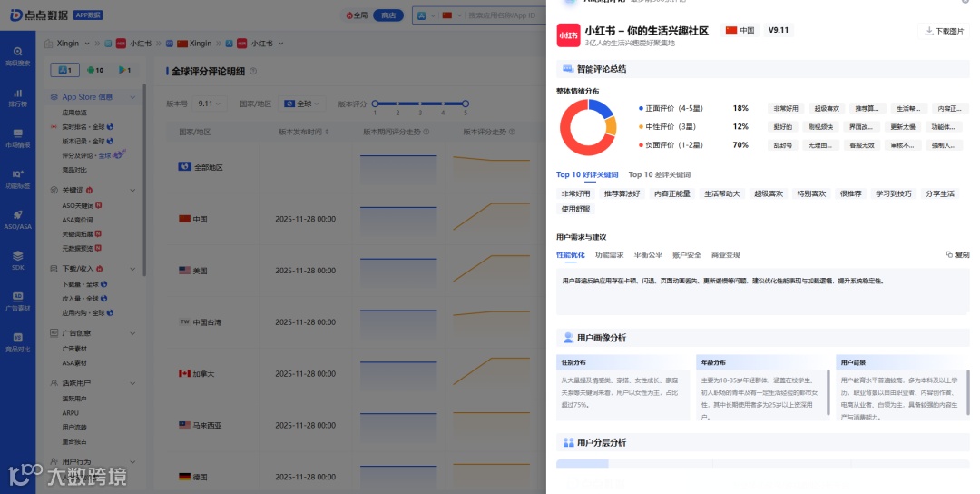Collapse the 关键词 menu group
This screenshot has height=494, width=980.
click(132, 190)
